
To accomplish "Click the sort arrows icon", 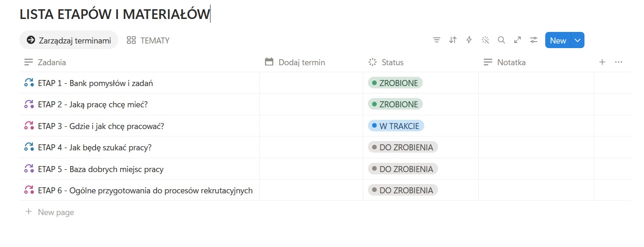I will [453, 40].
